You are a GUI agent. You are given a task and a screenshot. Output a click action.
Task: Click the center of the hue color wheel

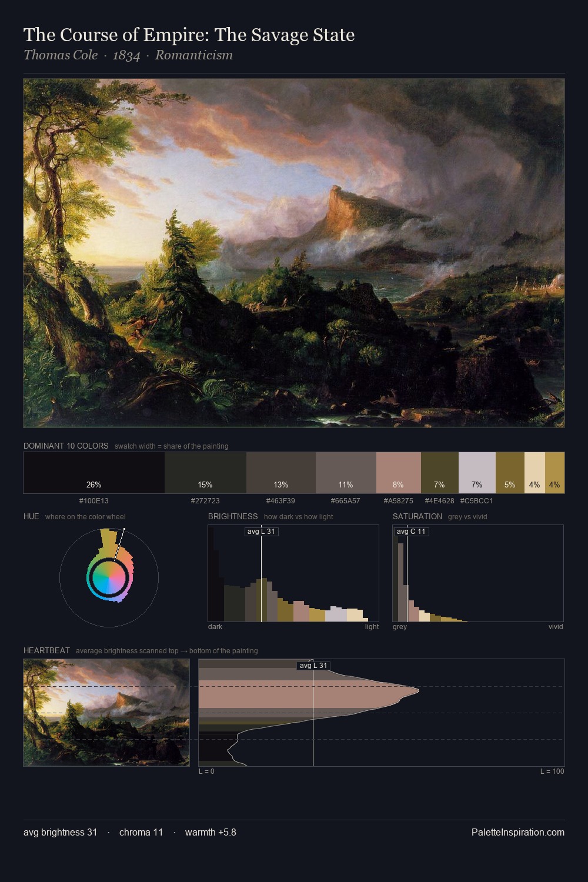coord(109,578)
